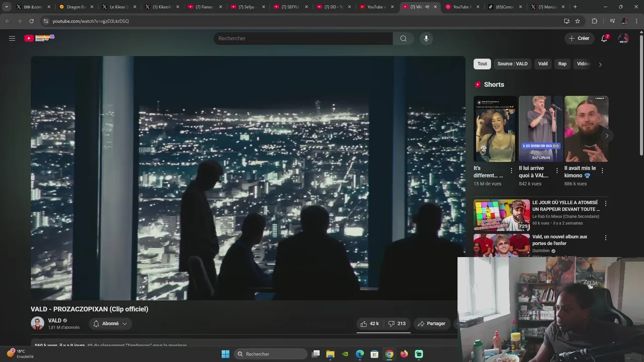Open options for It's different Short
Screen dimensions: 644x362
512,171
